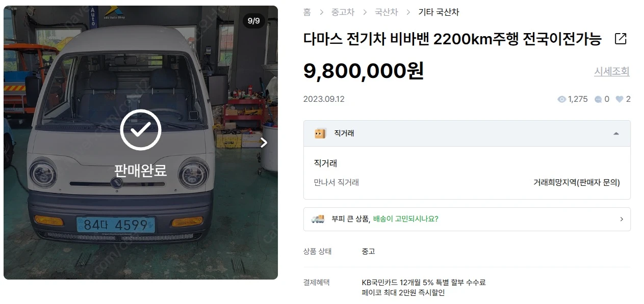Collapse the 직거래 section arrow

point(616,133)
